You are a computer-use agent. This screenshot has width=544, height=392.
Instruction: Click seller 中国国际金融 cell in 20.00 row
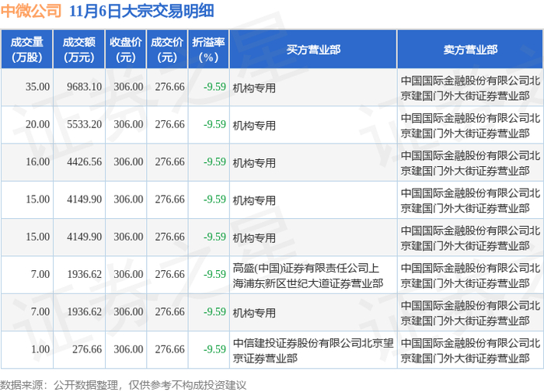pyautogui.click(x=470, y=126)
